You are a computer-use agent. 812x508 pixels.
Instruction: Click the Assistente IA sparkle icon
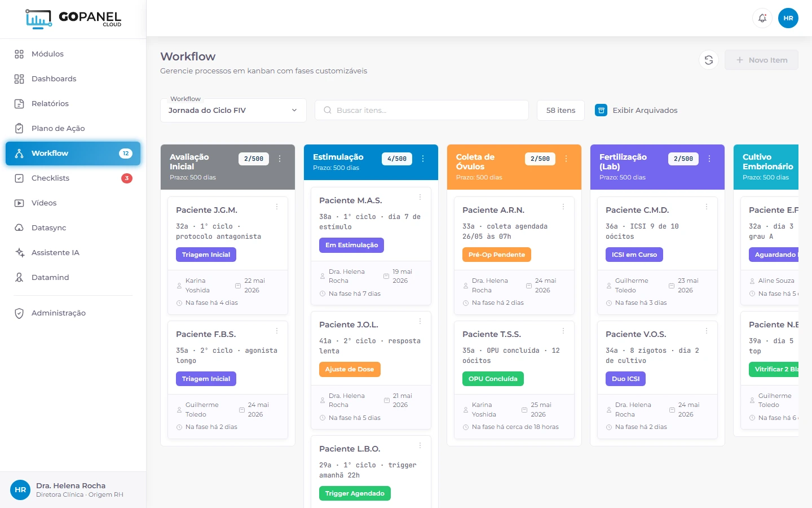(x=19, y=253)
